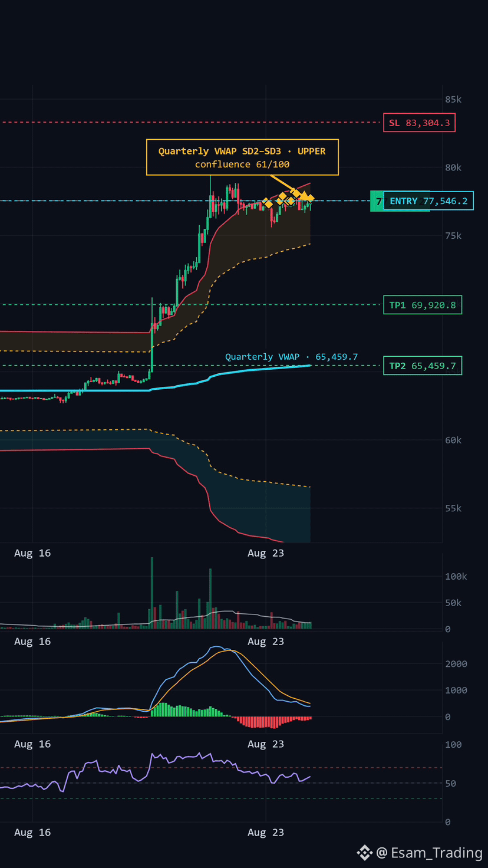Click the TP2 65,459.7 target label
The height and width of the screenshot is (868, 488).
coord(423,366)
